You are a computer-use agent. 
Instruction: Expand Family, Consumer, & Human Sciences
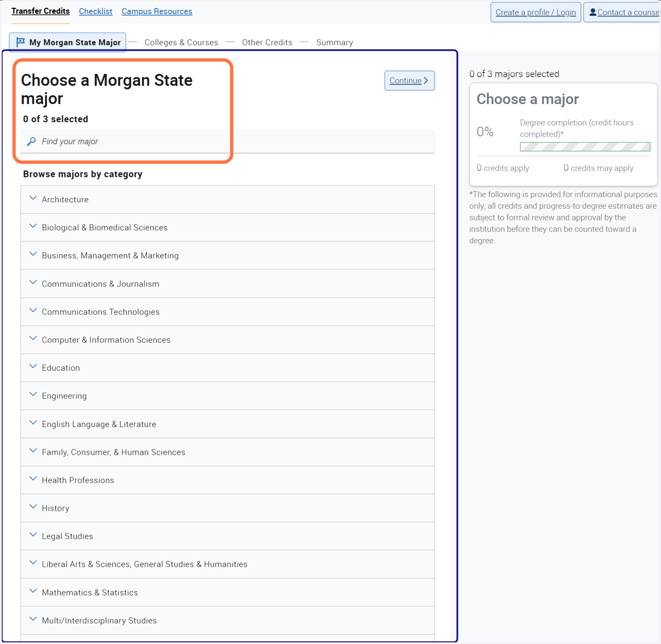[227, 452]
